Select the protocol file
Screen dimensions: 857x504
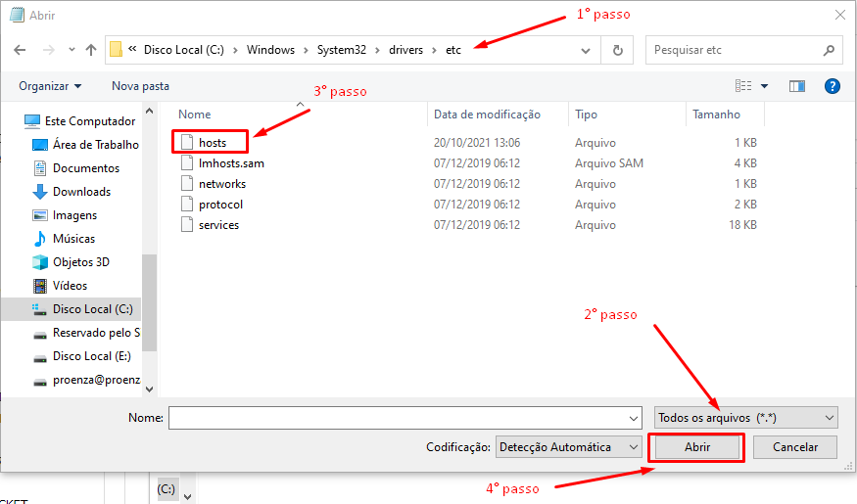pyautogui.click(x=220, y=205)
